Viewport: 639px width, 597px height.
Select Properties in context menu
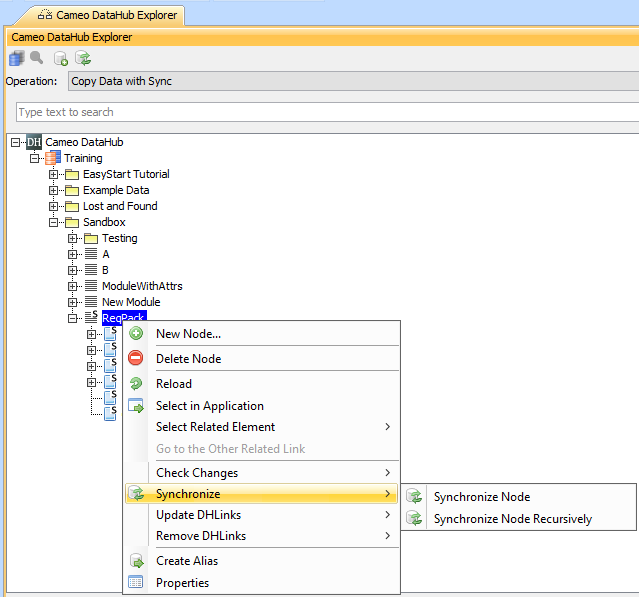coord(182,583)
